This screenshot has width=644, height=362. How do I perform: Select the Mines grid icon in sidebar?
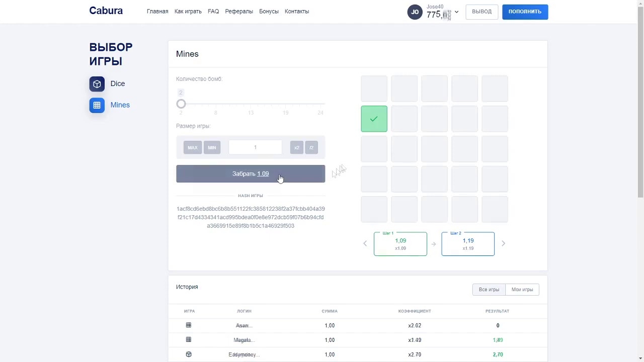(97, 105)
